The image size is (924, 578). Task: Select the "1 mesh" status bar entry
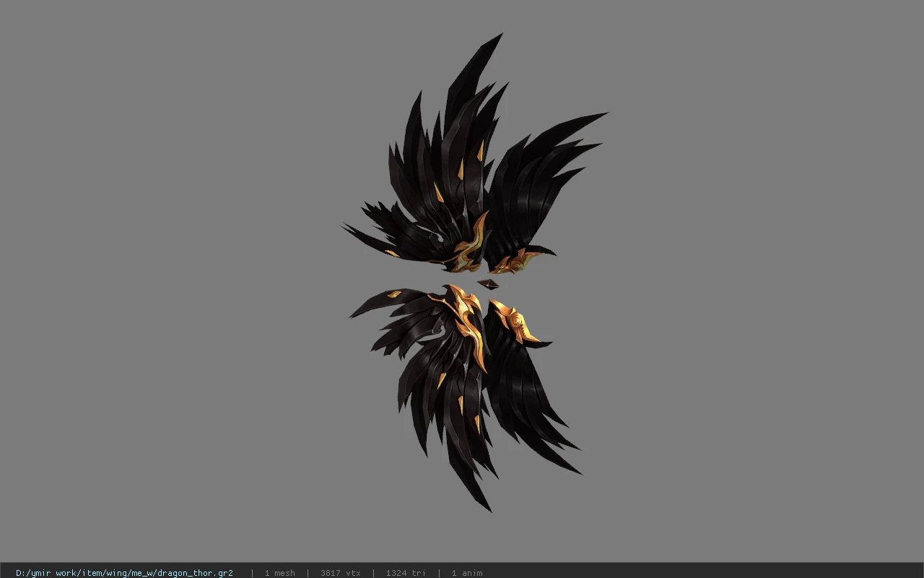pos(279,573)
